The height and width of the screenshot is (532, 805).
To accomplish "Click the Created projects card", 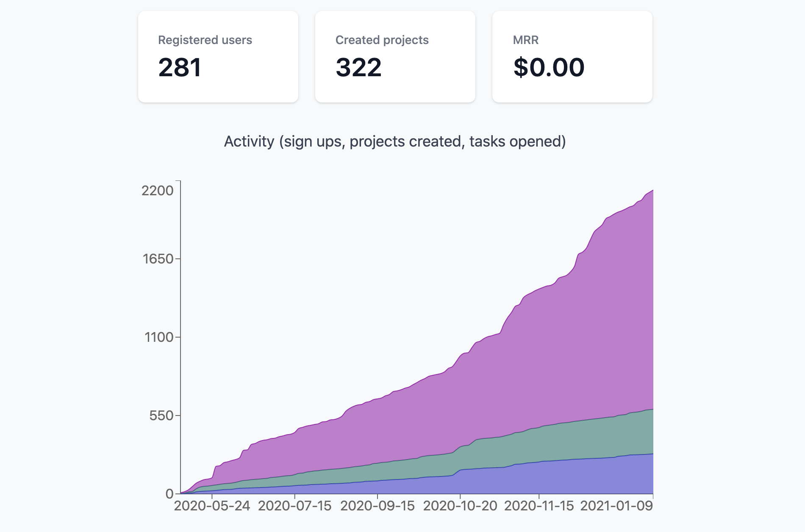I will 395,57.
